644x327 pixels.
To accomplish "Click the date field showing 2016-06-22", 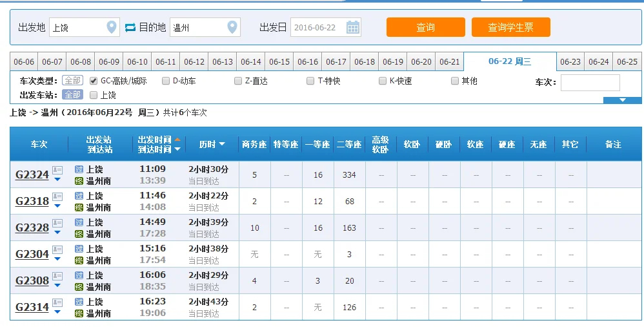I will click(x=326, y=28).
